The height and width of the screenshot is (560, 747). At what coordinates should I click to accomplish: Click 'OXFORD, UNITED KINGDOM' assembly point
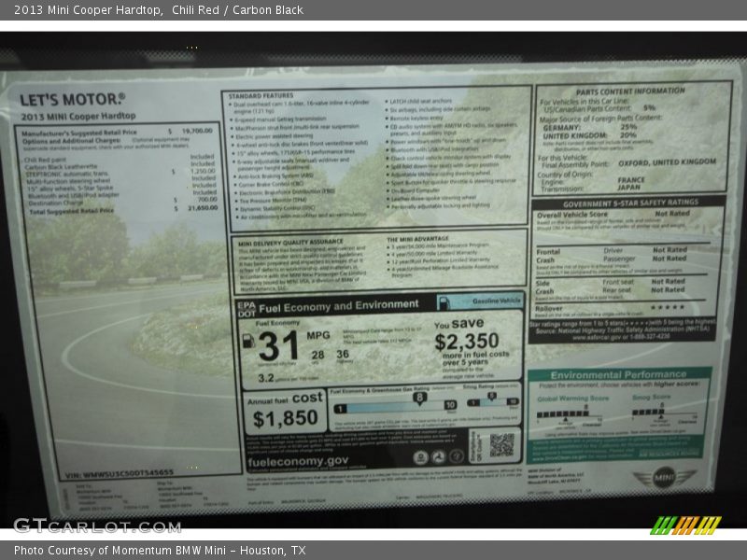667,162
